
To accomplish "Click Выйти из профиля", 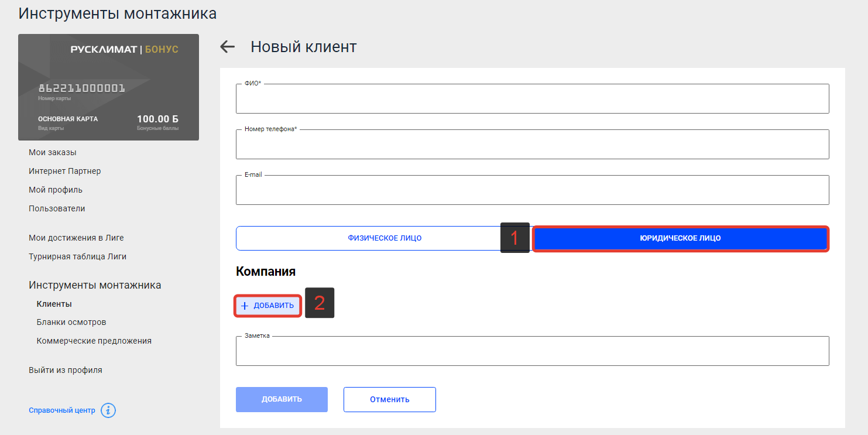I will 66,370.
